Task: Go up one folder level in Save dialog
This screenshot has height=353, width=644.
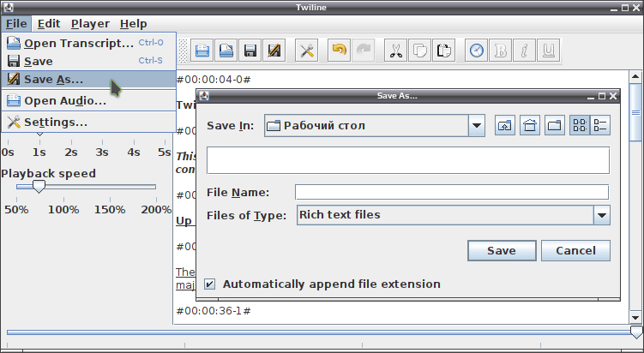Action: point(505,125)
